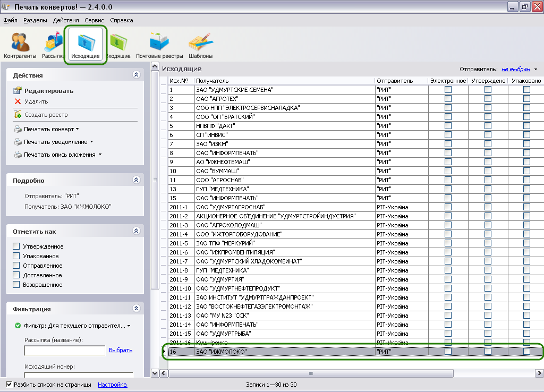Open the Шаблоны templates icon
Screen dimensions: 544x392
tap(200, 45)
